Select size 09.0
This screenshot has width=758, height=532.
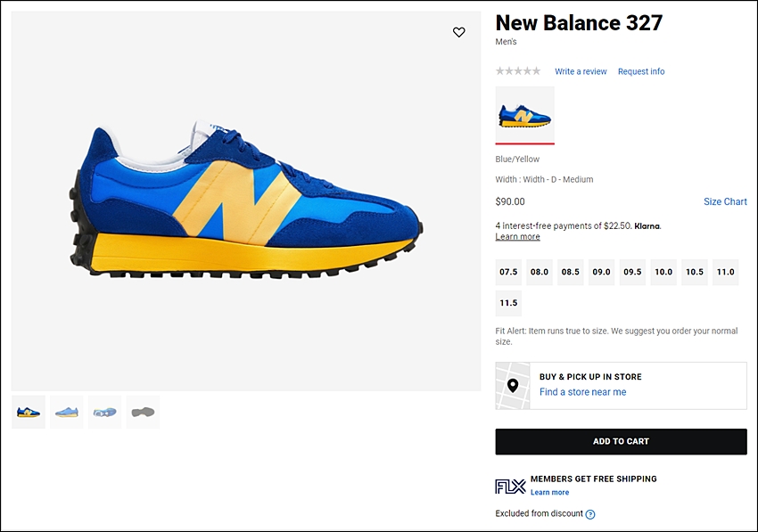coord(602,272)
